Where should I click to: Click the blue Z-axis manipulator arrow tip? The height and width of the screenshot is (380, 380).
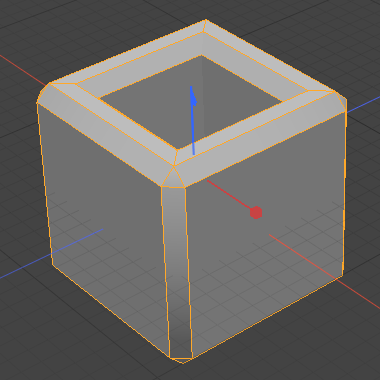(193, 97)
